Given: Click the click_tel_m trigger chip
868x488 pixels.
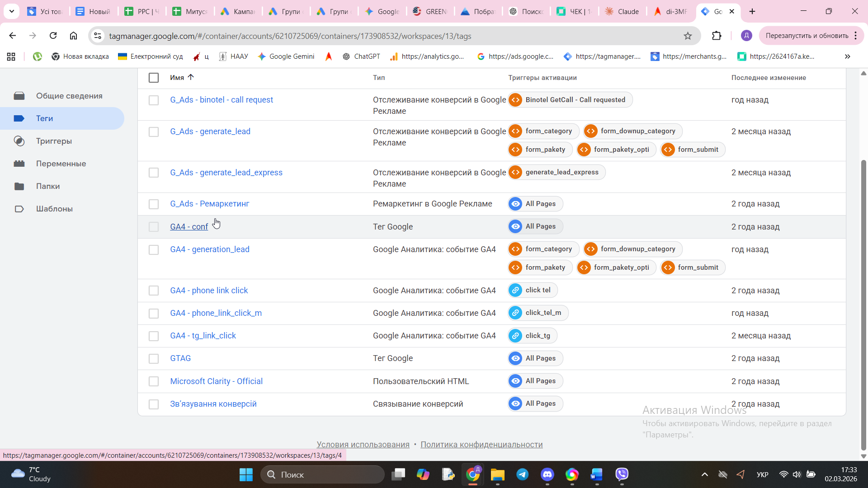Looking at the screenshot, I should [538, 313].
